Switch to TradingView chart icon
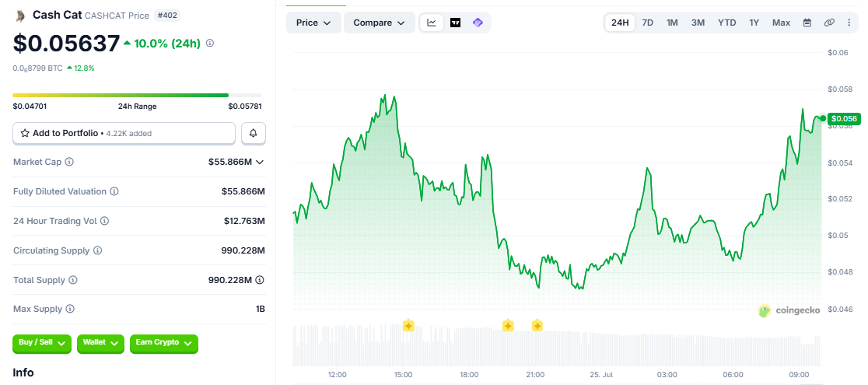The width and height of the screenshot is (868, 385). (455, 23)
